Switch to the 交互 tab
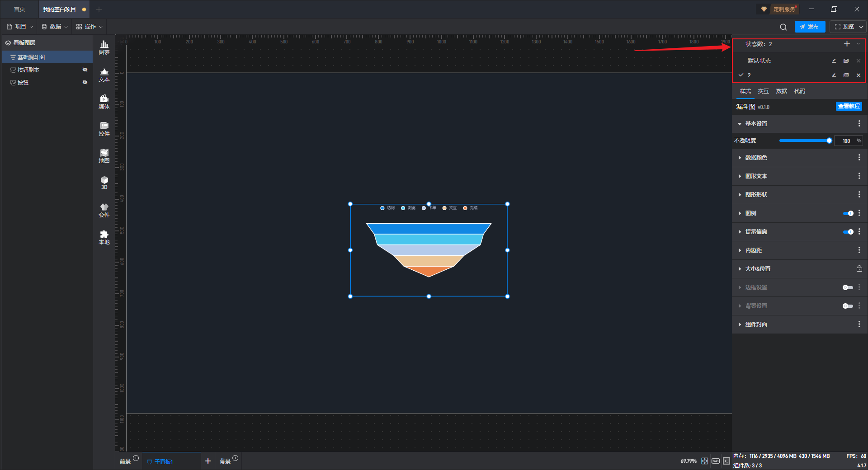Viewport: 868px width, 470px height. click(x=763, y=91)
